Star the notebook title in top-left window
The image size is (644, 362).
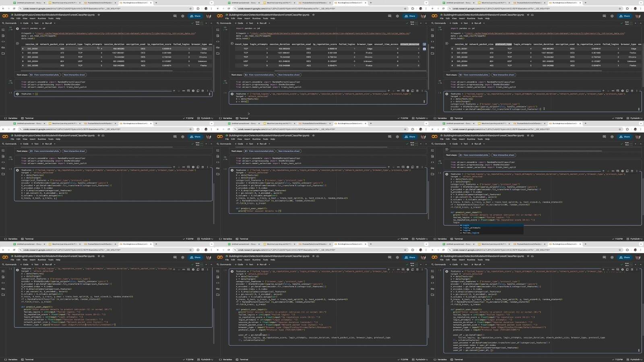point(99,15)
